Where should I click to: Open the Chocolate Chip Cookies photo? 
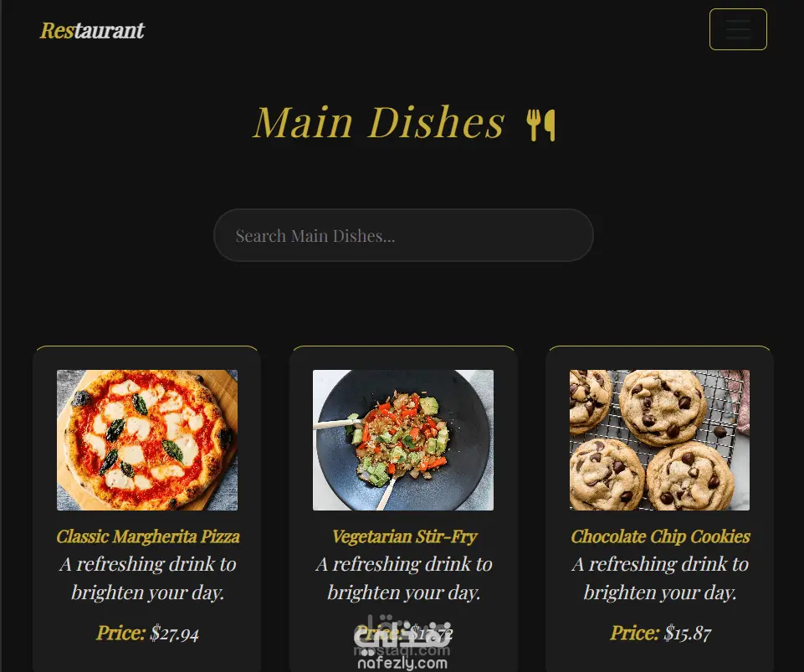click(x=659, y=440)
